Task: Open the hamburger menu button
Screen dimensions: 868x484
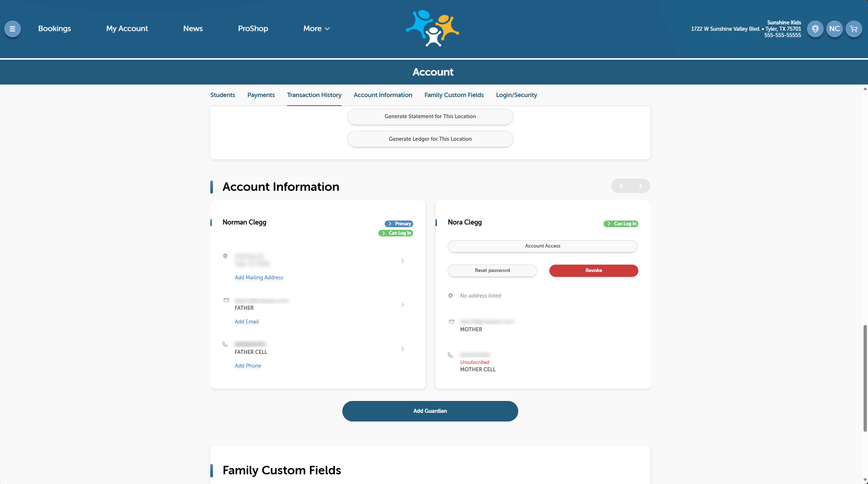Action: (12, 29)
